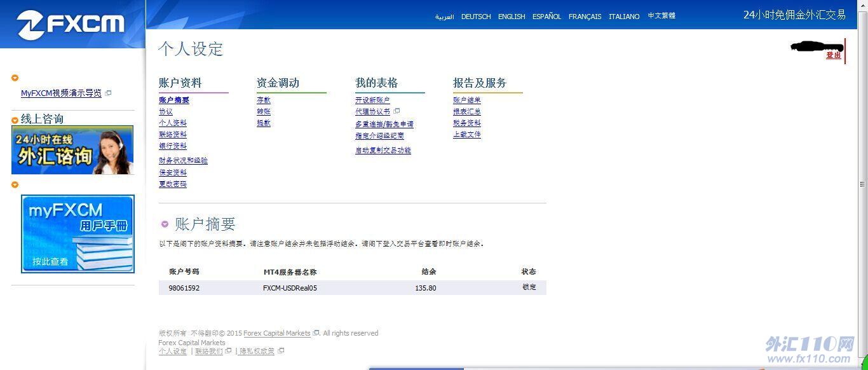
Task: Open the footer 联络我们 link
Action: [x=209, y=352]
